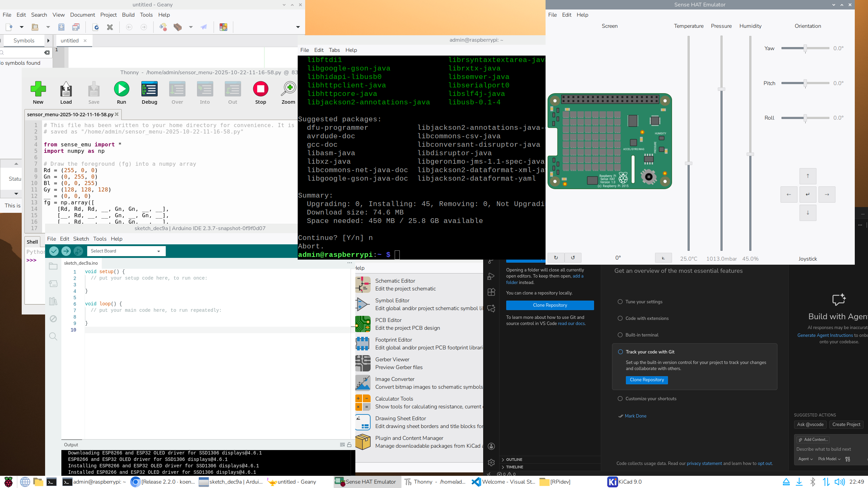Select 'Customize your shortcuts' step circle

(x=620, y=399)
